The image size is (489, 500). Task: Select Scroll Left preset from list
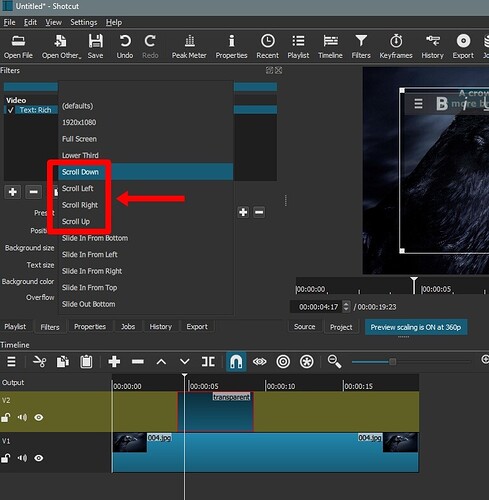pyautogui.click(x=78, y=188)
